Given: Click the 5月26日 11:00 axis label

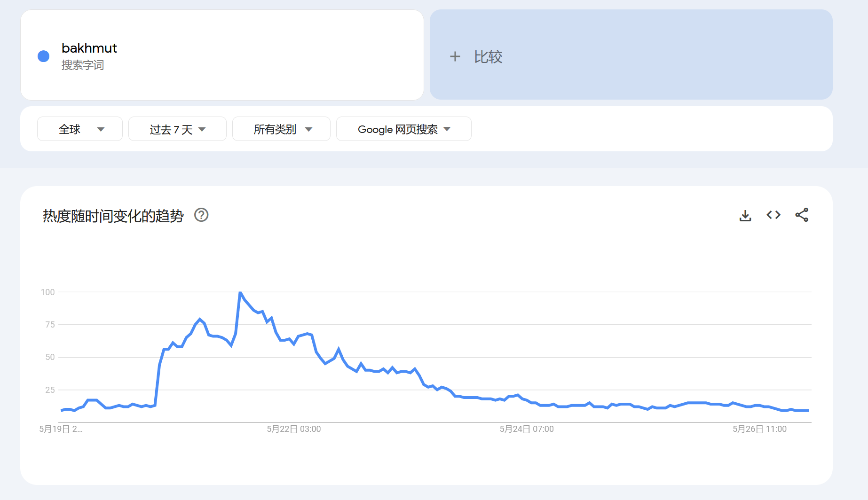Looking at the screenshot, I should point(759,429).
